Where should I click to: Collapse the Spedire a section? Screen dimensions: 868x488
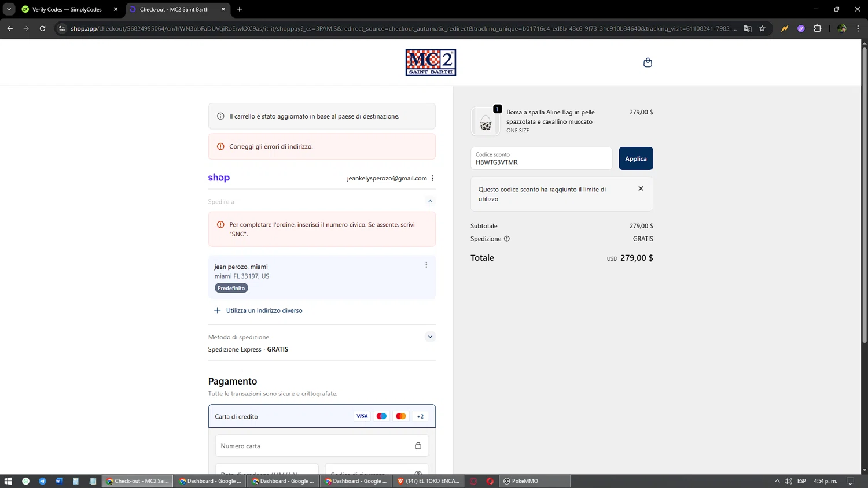430,201
